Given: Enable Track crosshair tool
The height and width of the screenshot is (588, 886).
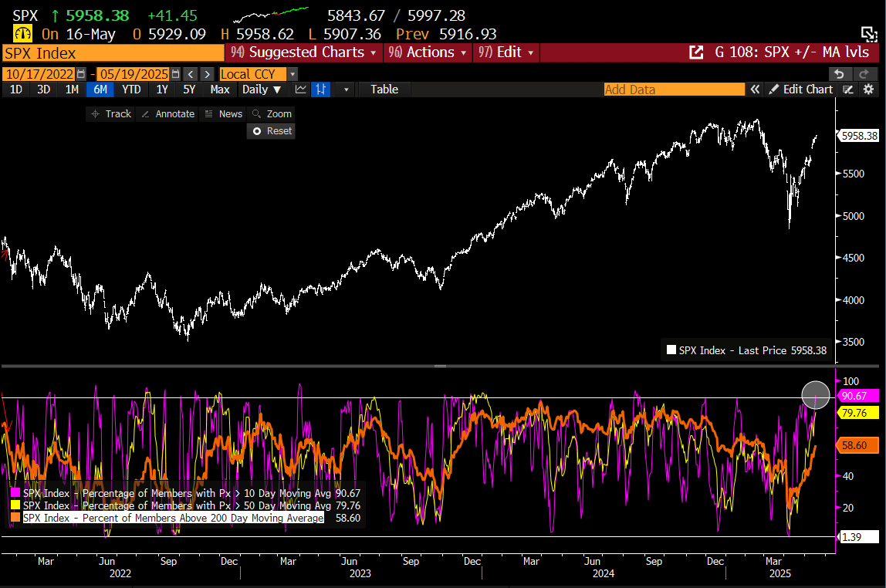Looking at the screenshot, I should (111, 113).
